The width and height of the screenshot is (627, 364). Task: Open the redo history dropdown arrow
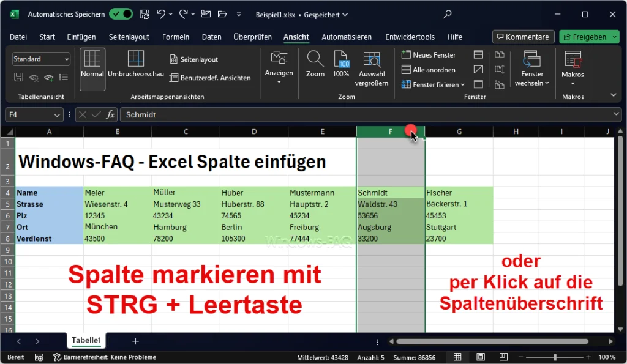point(193,15)
